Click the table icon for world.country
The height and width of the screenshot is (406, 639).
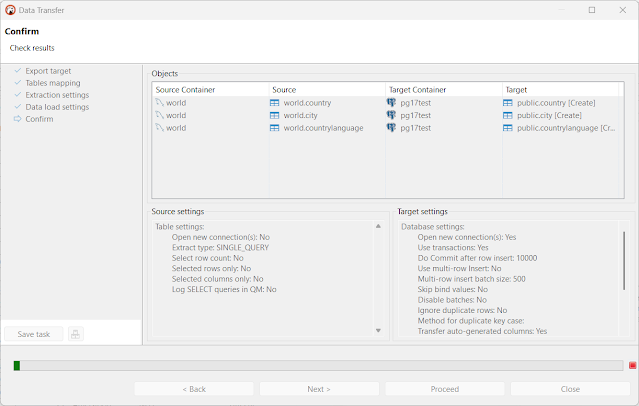pos(275,103)
